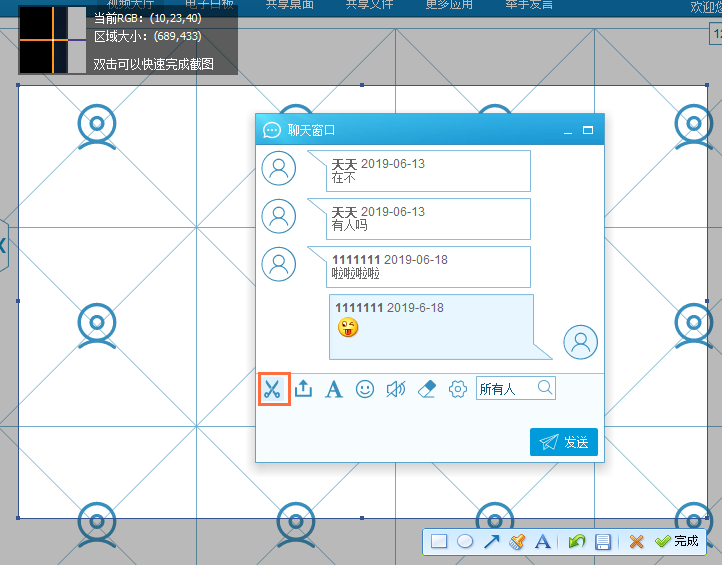Screen dimensions: 722x565
Task: Click the 举手发言 menu tab
Action: pos(529,5)
